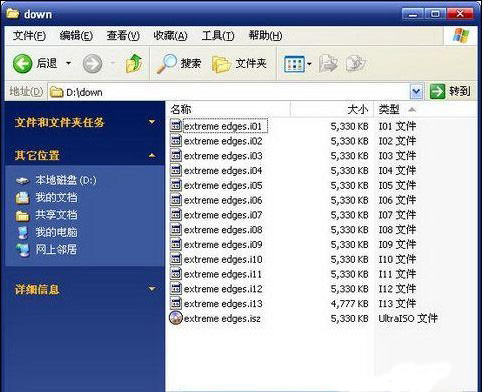The image size is (484, 392).
Task: Open the address bar dropdown arrow
Action: [416, 92]
